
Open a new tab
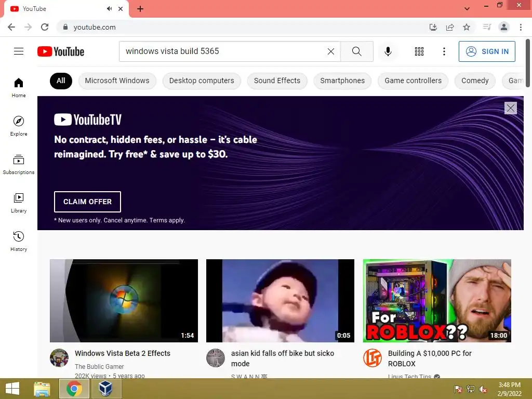[x=140, y=9]
